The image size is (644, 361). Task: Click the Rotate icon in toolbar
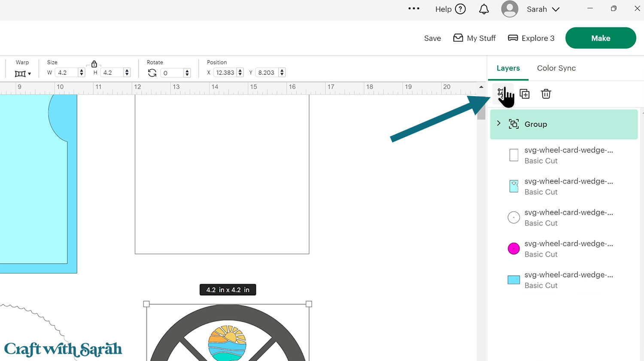pyautogui.click(x=152, y=73)
